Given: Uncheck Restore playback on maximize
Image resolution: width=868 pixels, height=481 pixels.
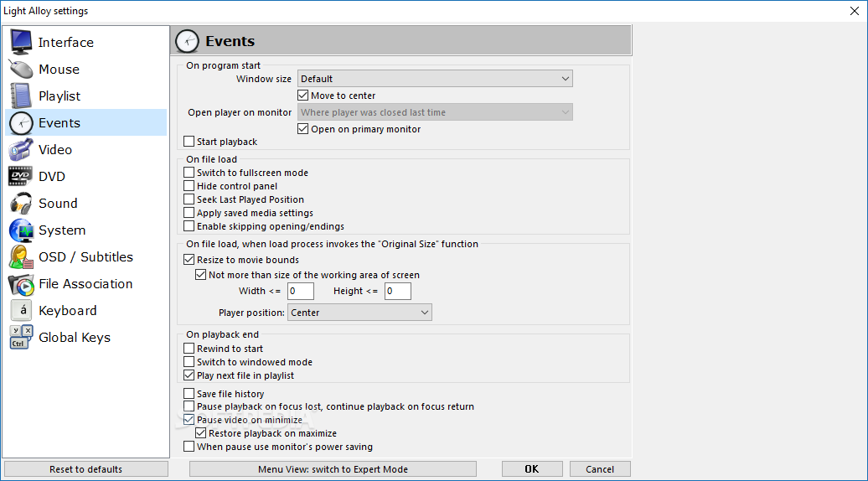Looking at the screenshot, I should (x=201, y=433).
